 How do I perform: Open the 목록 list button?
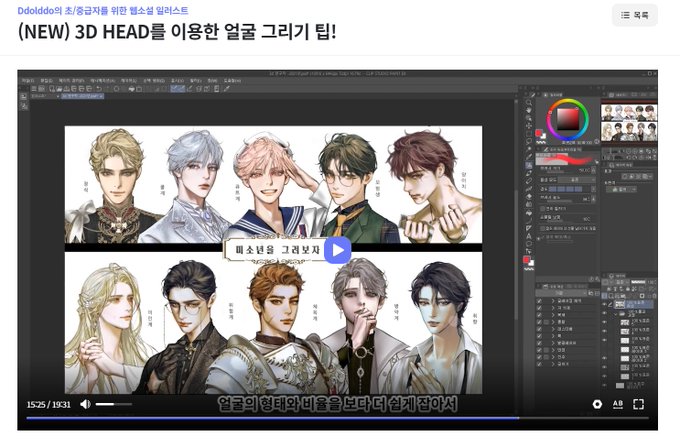pos(635,15)
